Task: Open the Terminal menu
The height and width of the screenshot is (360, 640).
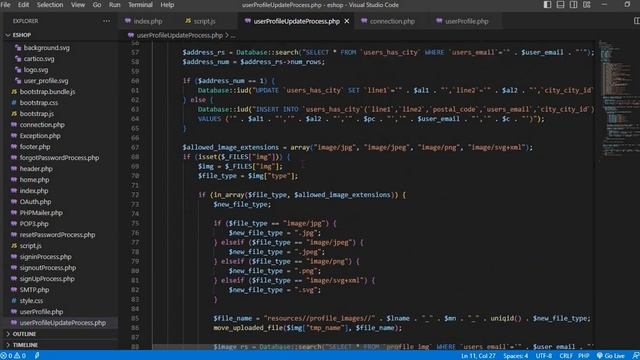Action: pos(140,5)
